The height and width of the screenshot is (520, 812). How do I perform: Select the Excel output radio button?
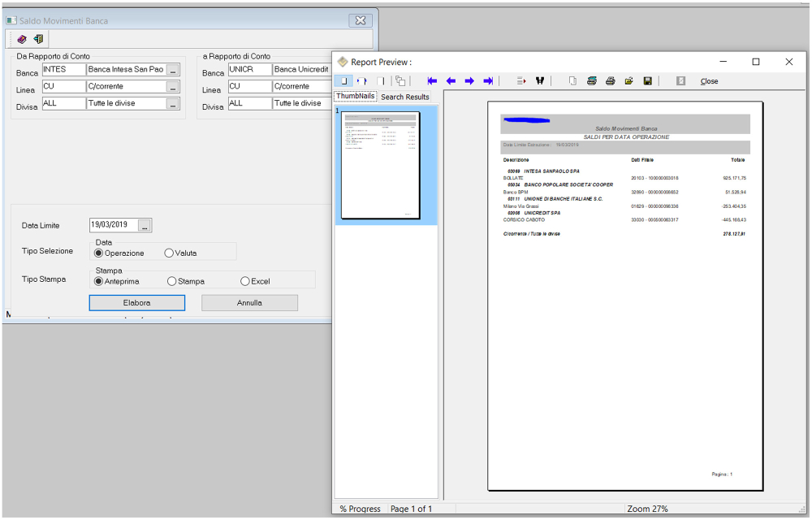click(245, 281)
